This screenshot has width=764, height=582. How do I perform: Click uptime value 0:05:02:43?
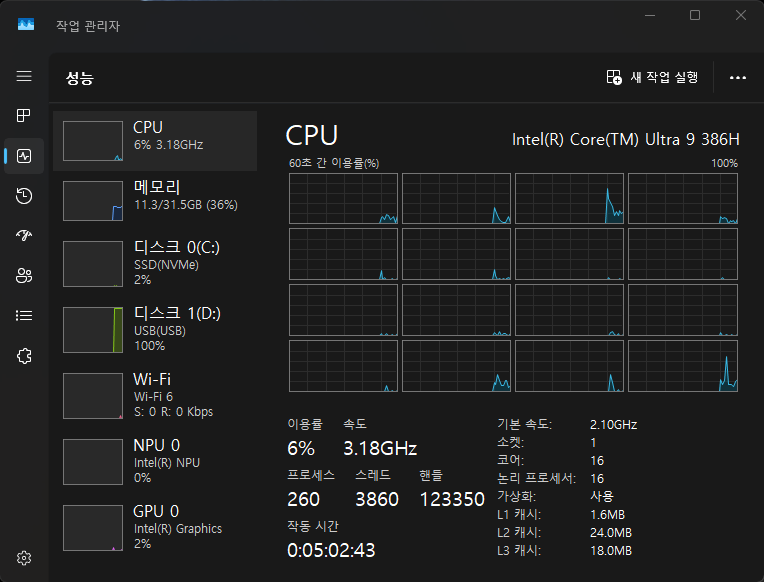[331, 550]
